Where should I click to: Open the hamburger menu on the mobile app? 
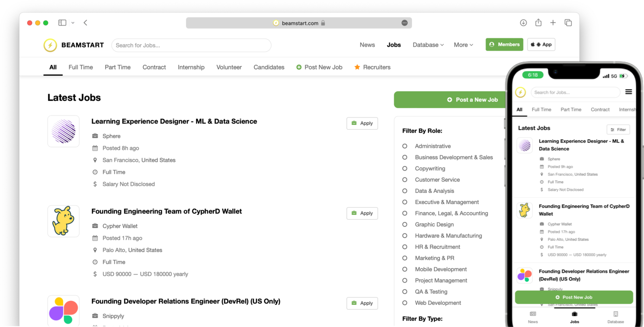[629, 92]
